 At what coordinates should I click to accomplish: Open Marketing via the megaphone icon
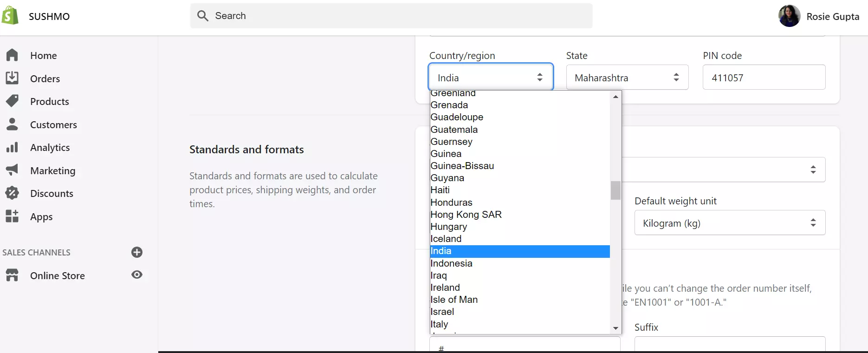tap(13, 170)
